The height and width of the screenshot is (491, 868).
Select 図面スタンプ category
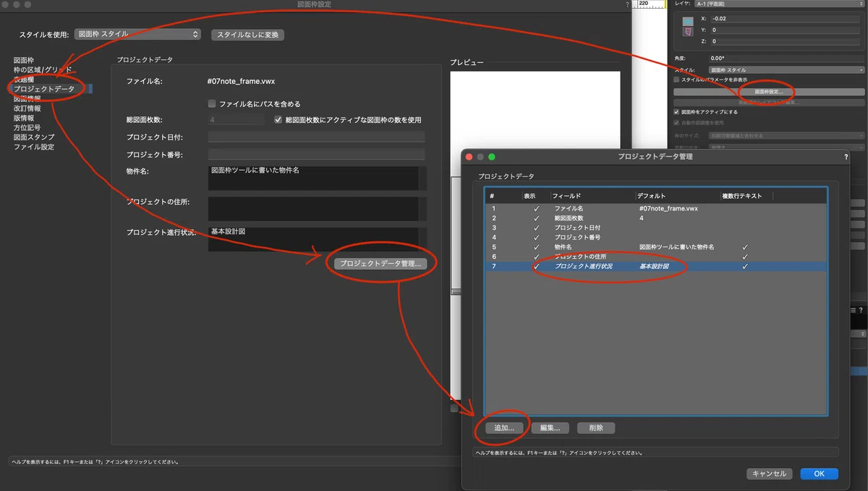tap(33, 137)
